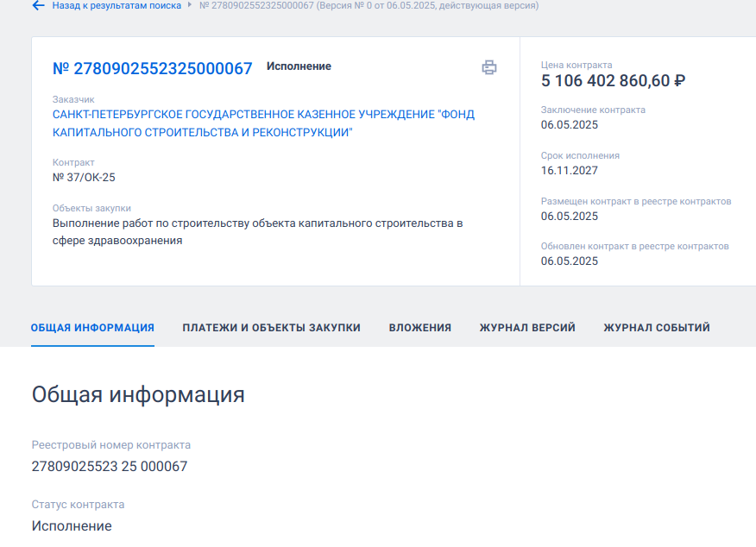Click the 'Исполнение' status badge in header card
Viewport: 756px width, 547px height.
(299, 66)
